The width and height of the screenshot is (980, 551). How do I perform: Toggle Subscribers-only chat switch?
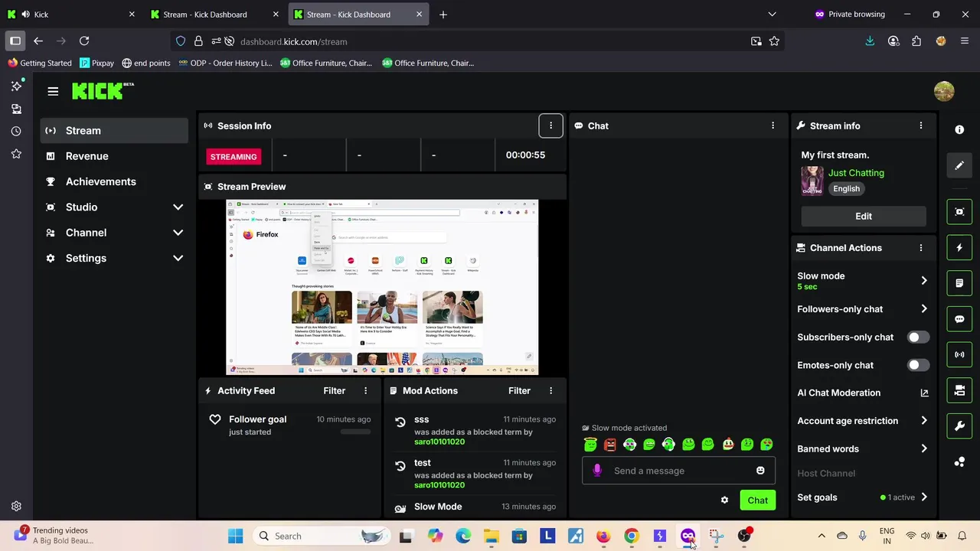[918, 337]
